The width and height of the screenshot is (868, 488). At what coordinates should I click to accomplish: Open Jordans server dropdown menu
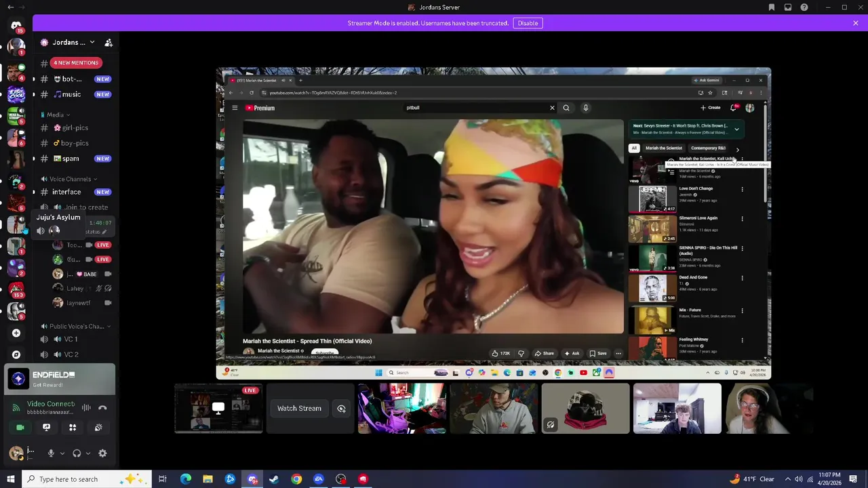pos(92,42)
